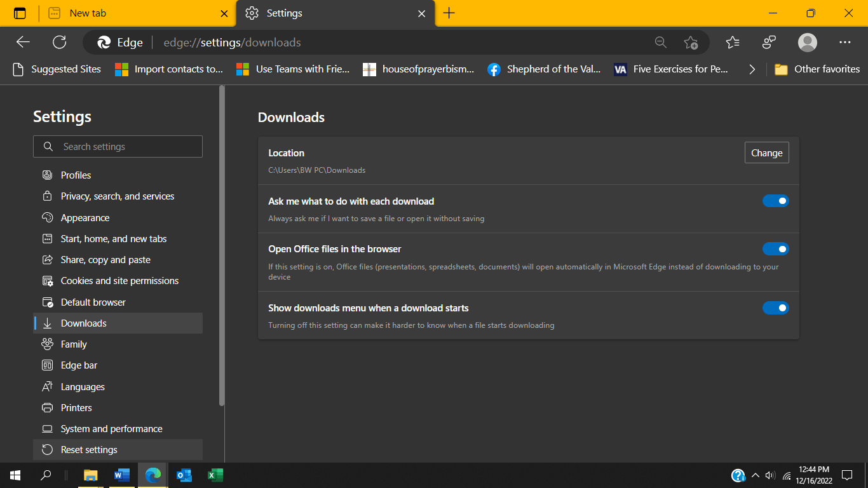Screen dimensions: 868x488
Task: Open Five Exercises for Pe... favorite
Action: coord(672,69)
